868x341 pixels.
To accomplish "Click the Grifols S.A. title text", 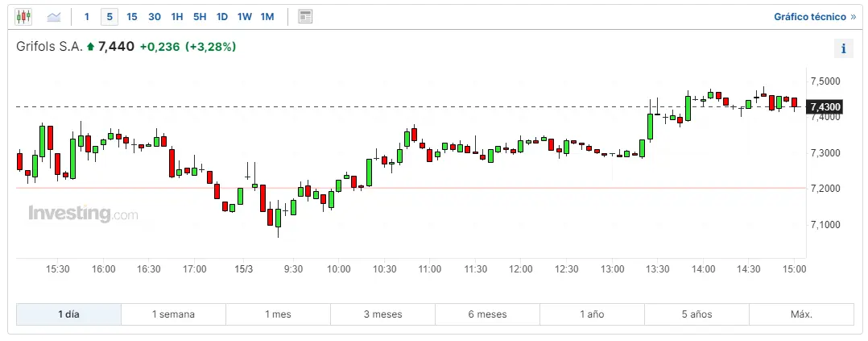I will pyautogui.click(x=49, y=47).
